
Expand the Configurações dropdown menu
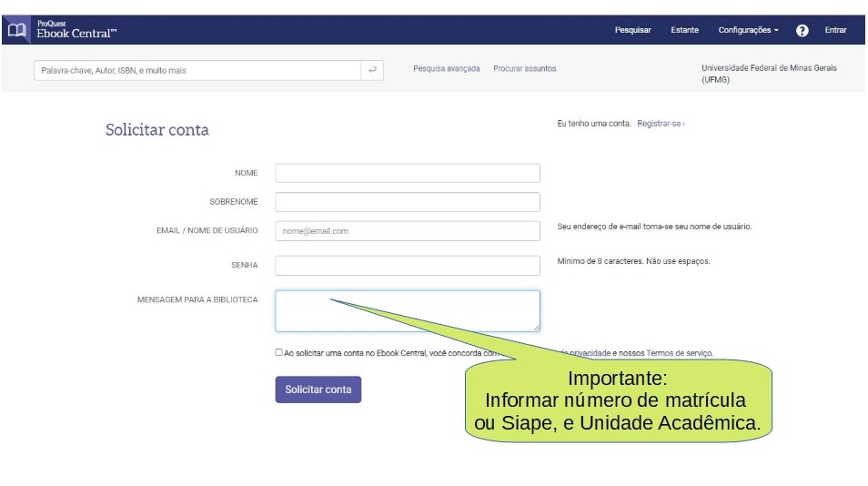tap(748, 30)
